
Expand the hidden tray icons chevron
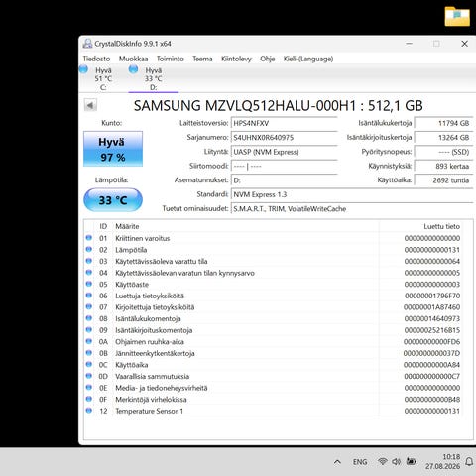pos(337,462)
